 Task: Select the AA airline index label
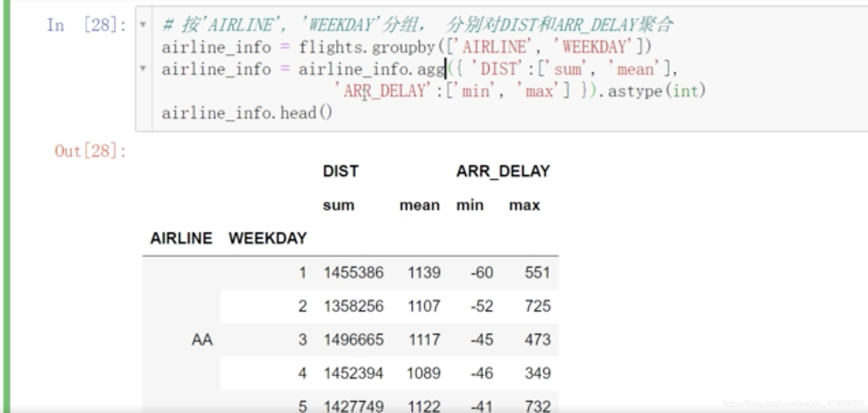click(202, 340)
